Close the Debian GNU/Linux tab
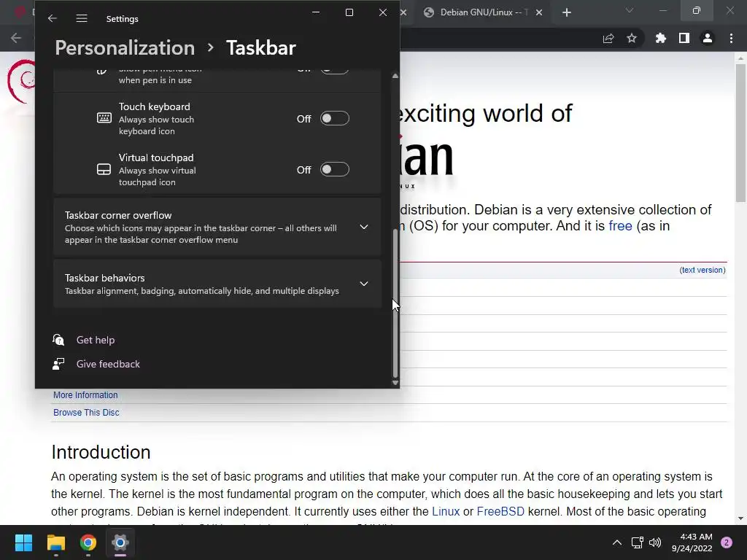The width and height of the screenshot is (747, 560). tap(539, 12)
